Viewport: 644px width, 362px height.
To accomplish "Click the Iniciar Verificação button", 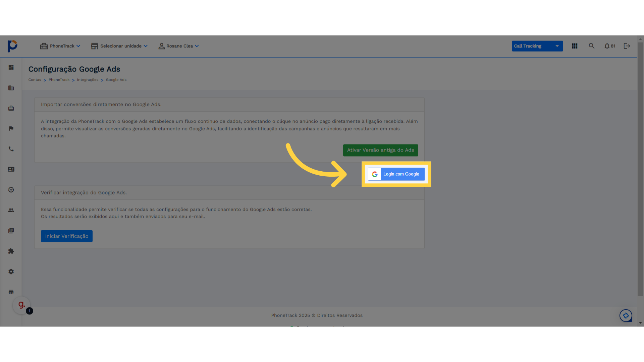I will (67, 236).
